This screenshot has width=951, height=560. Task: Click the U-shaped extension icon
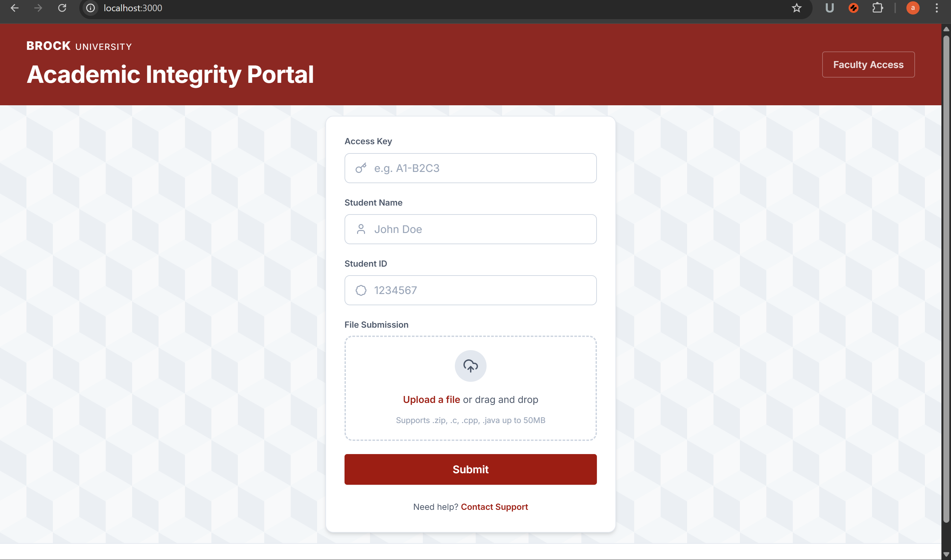[829, 8]
